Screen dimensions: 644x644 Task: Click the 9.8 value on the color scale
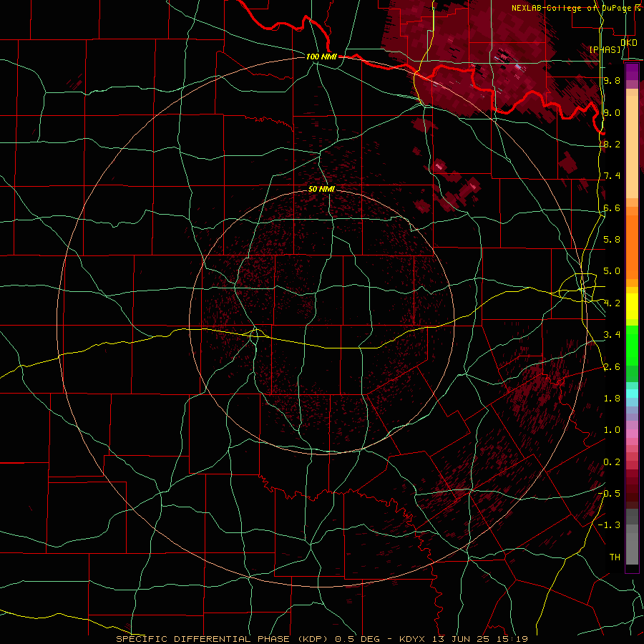[x=612, y=81]
